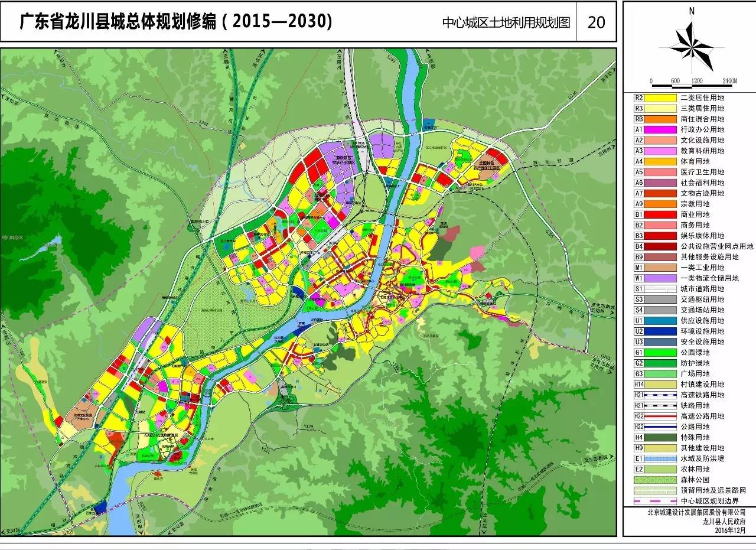Screen dimensions: 756x550
Task: Click the S1 城市道路用地 legend symbol
Action: pyautogui.click(x=660, y=289)
